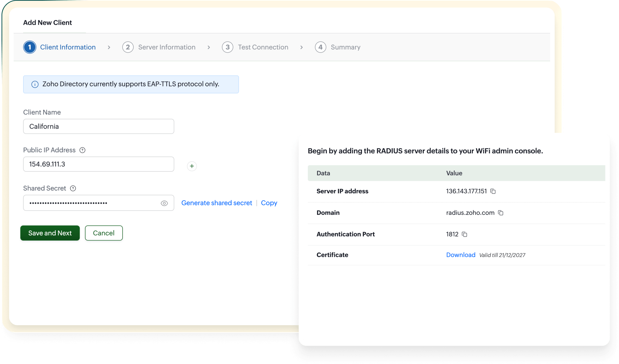The image size is (619, 364).
Task: Click the Cancel button
Action: click(104, 233)
